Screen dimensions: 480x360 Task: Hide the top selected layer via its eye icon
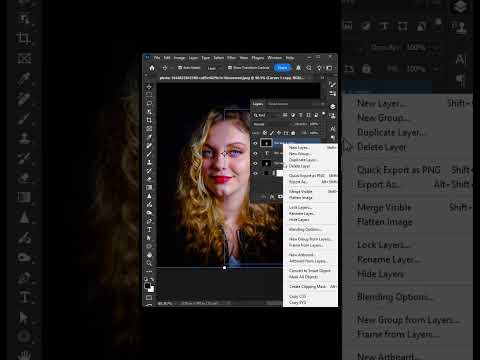(255, 143)
